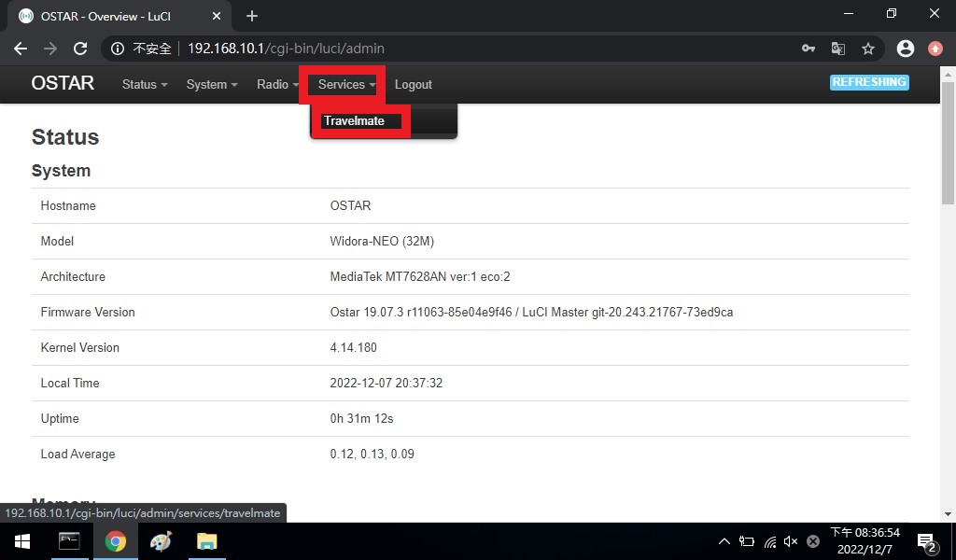Open the Windows Start menu
Viewport: 956px width, 560px height.
(22, 541)
